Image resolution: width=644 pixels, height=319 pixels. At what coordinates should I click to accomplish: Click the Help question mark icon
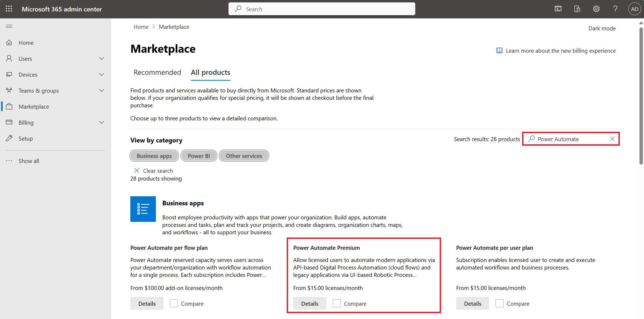(x=616, y=9)
